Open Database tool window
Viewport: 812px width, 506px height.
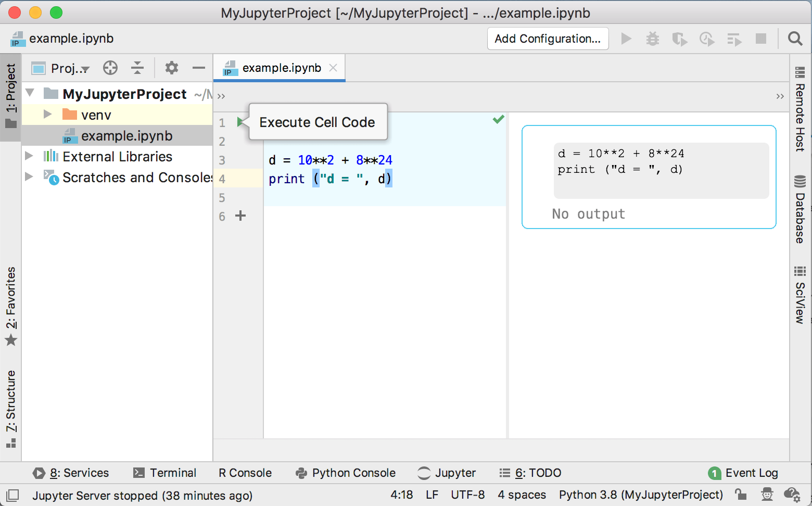point(800,209)
